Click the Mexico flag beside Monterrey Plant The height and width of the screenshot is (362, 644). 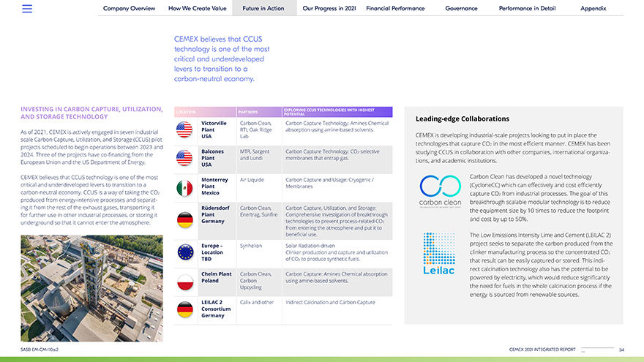185,188
